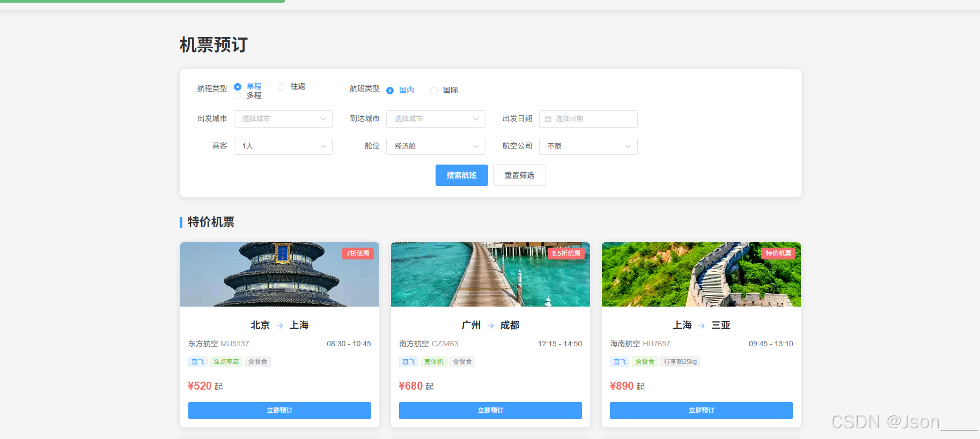Image resolution: width=980 pixels, height=439 pixels.
Task: Click the chevron arrow in 出发城市 dropdown
Action: (x=323, y=119)
